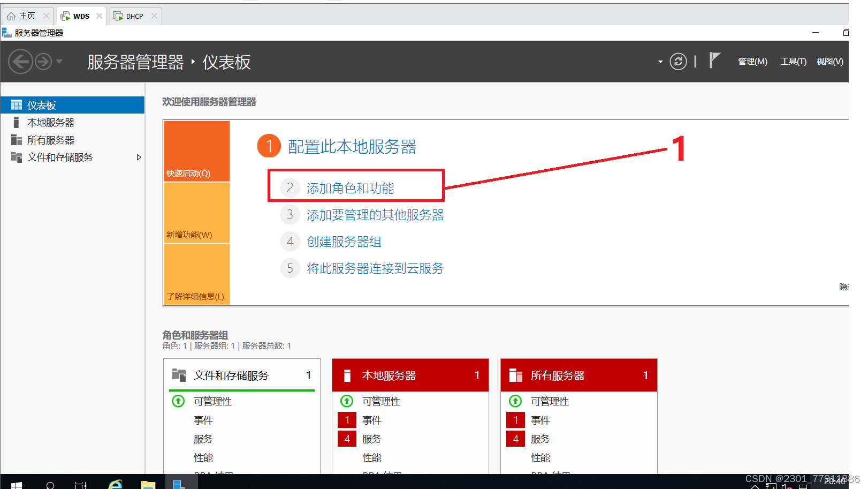The width and height of the screenshot is (868, 489).
Task: Open 事件 in 文件和存储服务 tile
Action: 203,420
